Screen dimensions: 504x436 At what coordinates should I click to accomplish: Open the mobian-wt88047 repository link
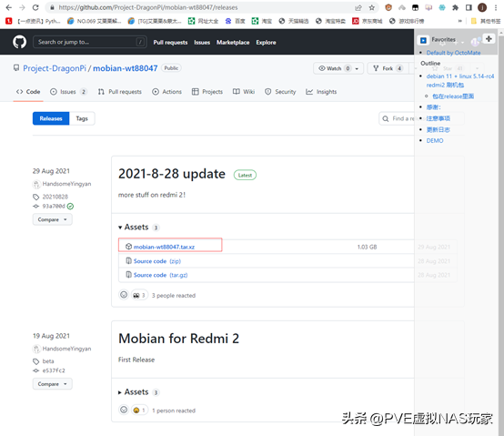point(125,68)
